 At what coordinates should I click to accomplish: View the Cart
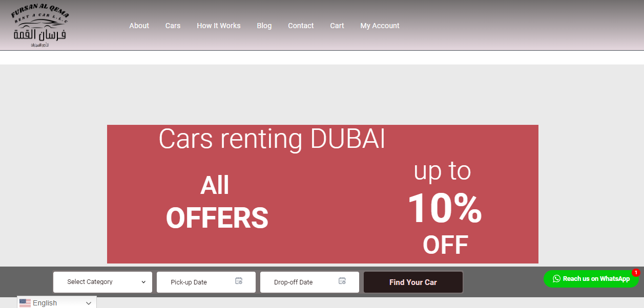pos(337,26)
